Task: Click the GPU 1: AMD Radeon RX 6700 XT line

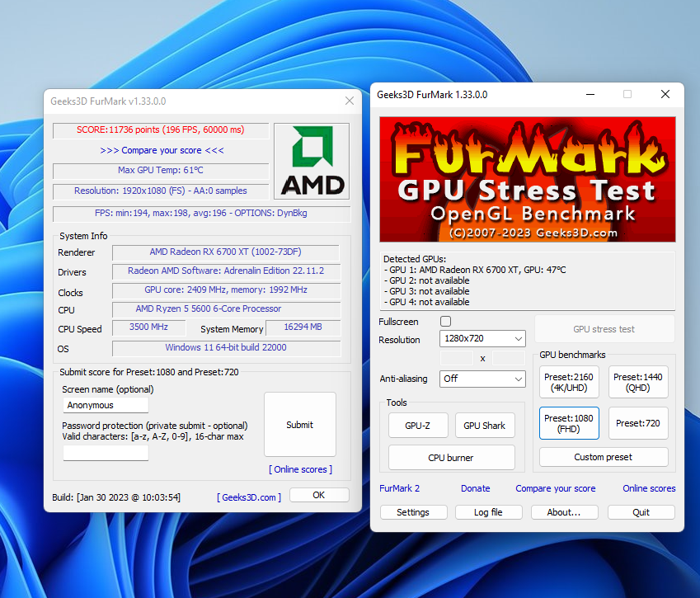Action: (x=475, y=270)
